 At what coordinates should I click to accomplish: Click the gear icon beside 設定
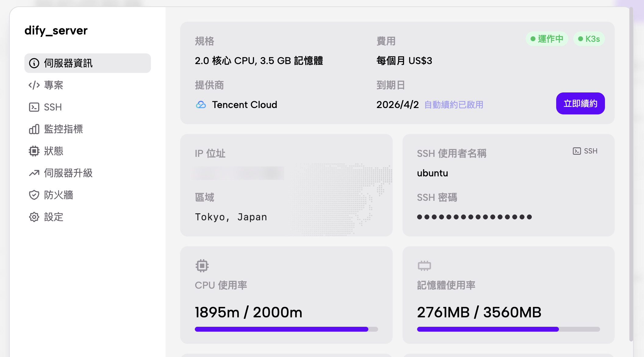coord(34,217)
